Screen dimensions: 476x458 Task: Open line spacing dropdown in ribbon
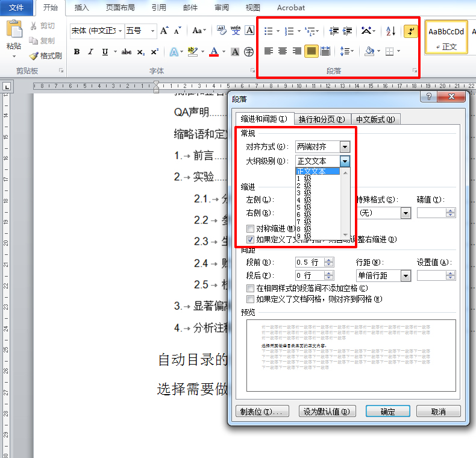tap(347, 51)
